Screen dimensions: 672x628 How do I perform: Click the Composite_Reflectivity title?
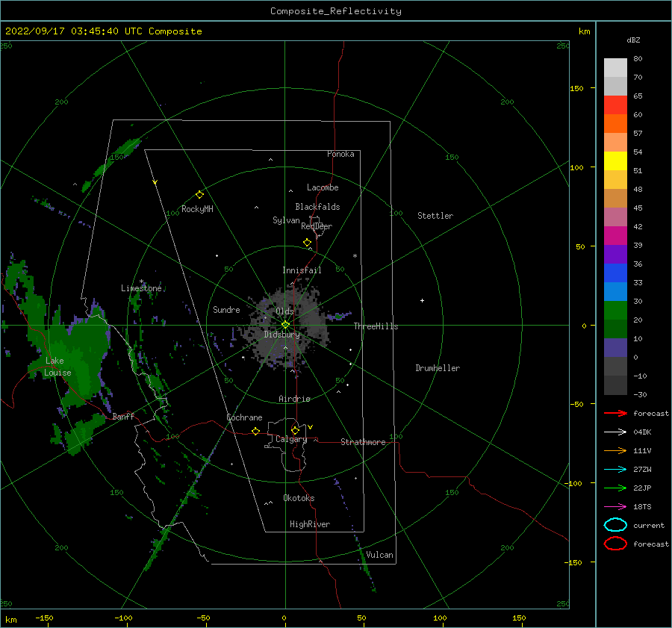[x=335, y=11]
